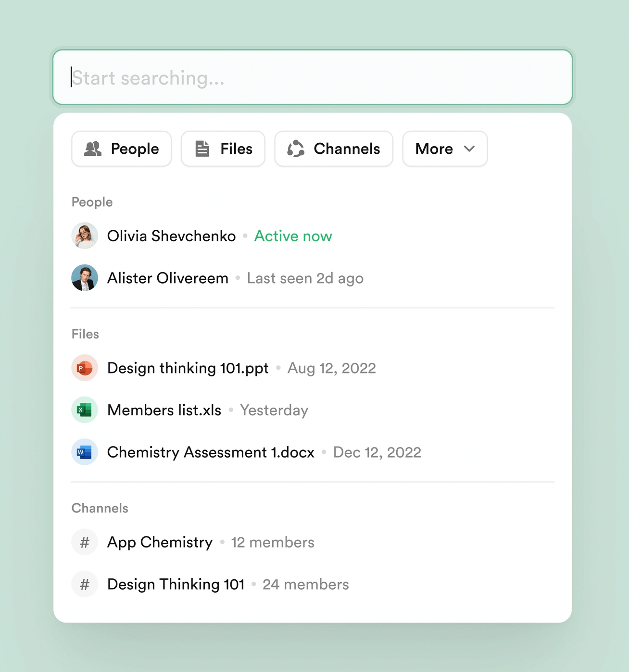The height and width of the screenshot is (672, 629).
Task: Select the People filter button
Action: point(121,149)
